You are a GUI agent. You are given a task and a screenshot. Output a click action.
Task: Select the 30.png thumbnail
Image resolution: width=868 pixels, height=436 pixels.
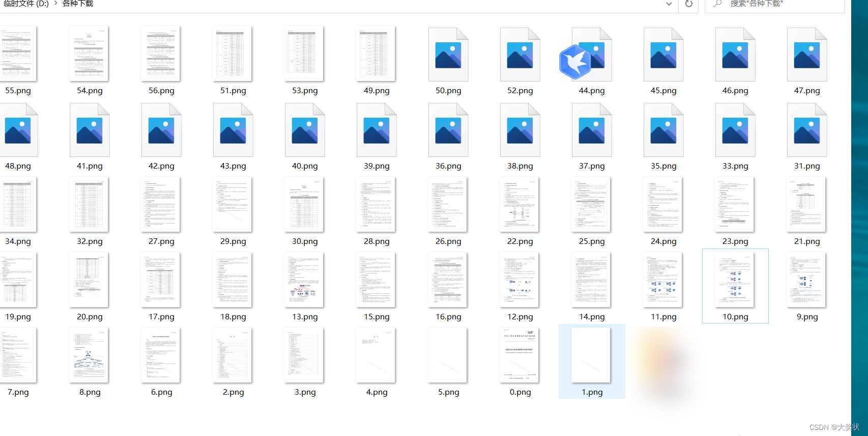click(304, 204)
